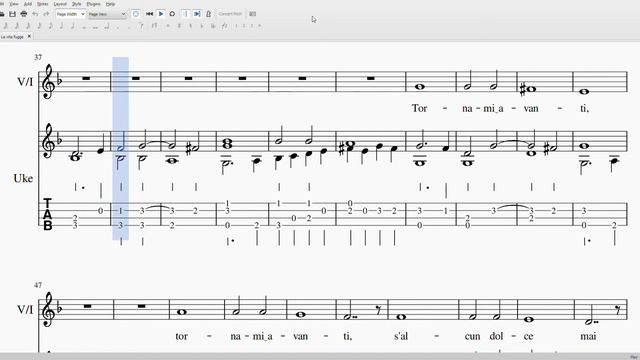This screenshot has width=640, height=360.
Task: Apply double flat accidental
Action: point(213,26)
